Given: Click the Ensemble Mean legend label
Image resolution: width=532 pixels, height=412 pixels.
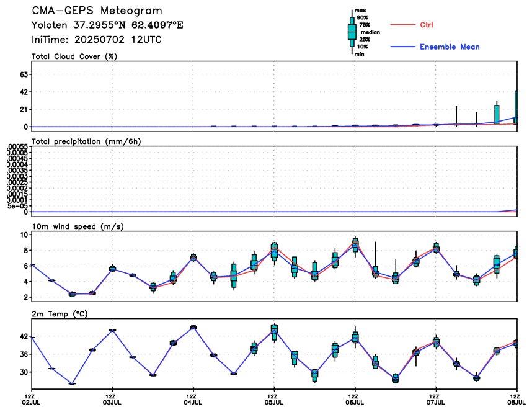Looking at the screenshot, I should click(450, 47).
